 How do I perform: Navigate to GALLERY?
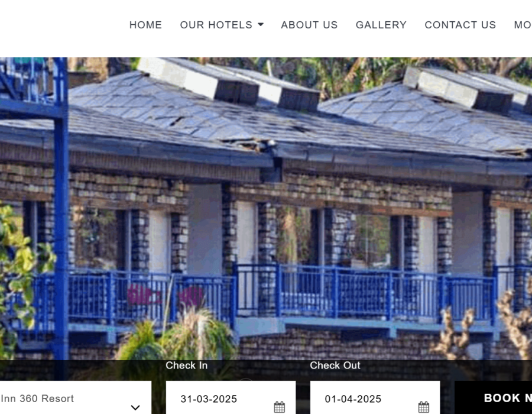pyautogui.click(x=381, y=25)
